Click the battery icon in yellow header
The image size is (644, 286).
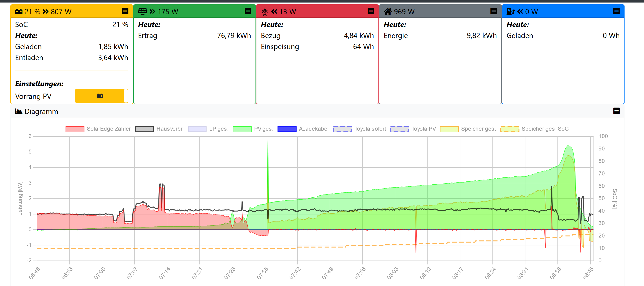click(19, 11)
